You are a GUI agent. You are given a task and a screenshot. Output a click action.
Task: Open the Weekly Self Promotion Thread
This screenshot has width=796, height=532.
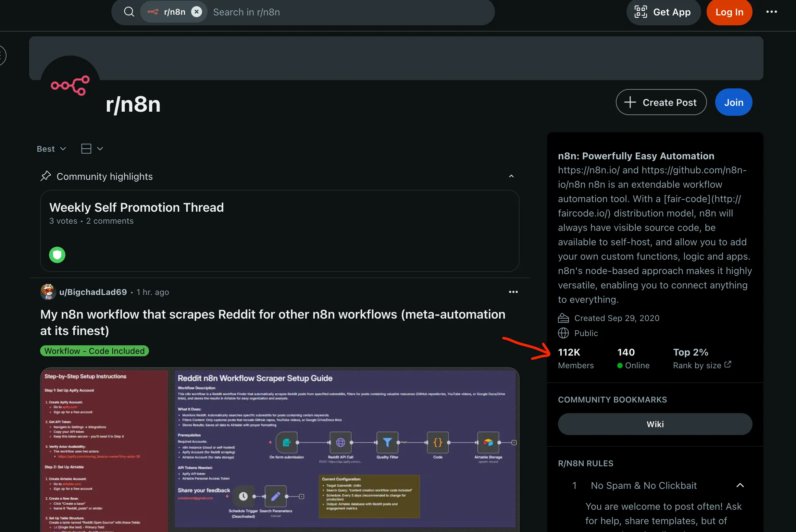(x=136, y=207)
